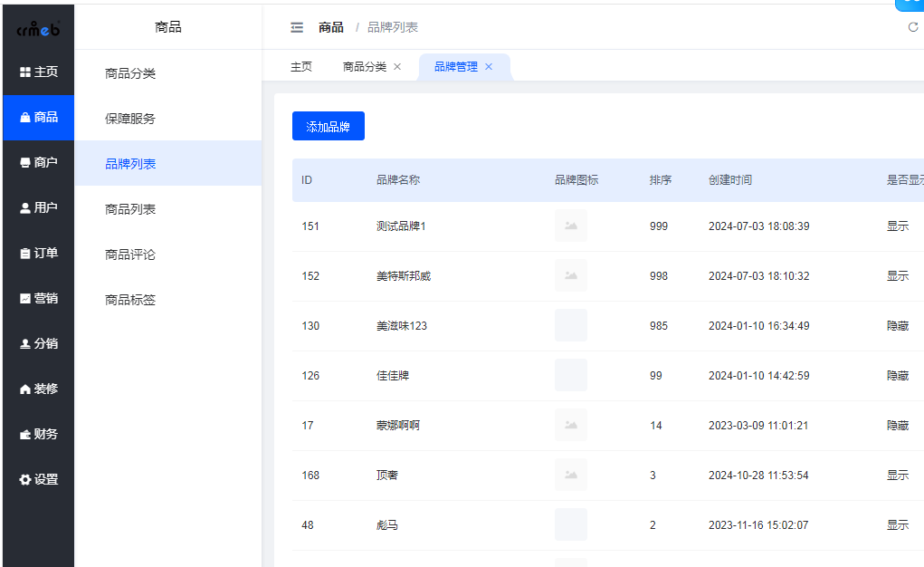
Task: Close the 品牌管理 tab
Action: click(489, 67)
